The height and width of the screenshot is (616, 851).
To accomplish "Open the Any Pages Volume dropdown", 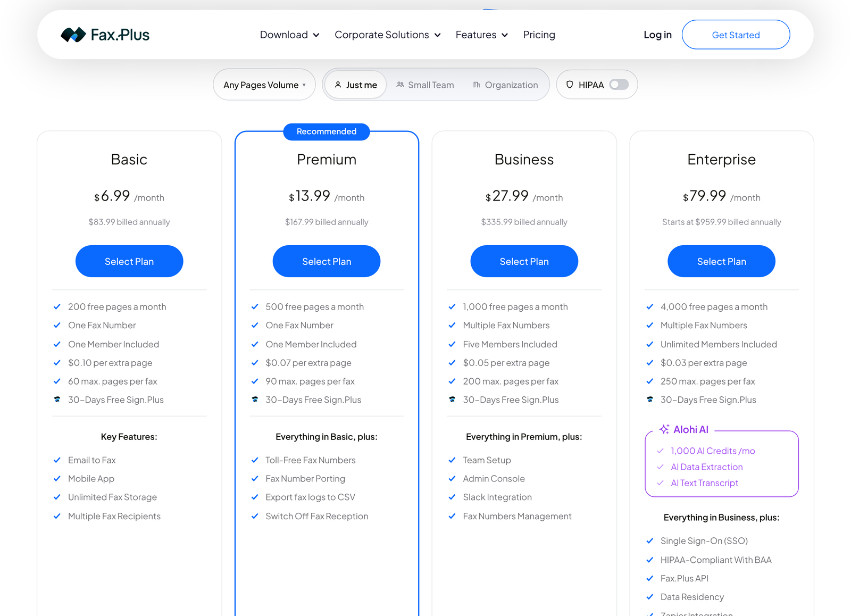I will click(x=264, y=85).
